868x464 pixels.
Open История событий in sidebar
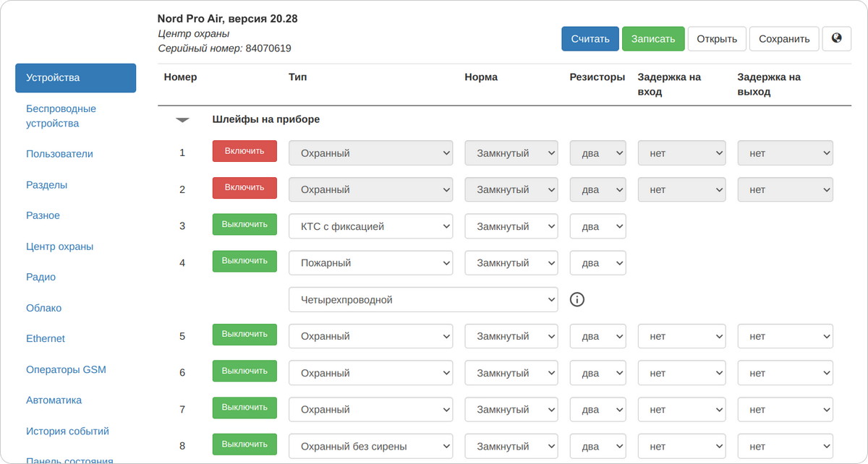tap(67, 431)
